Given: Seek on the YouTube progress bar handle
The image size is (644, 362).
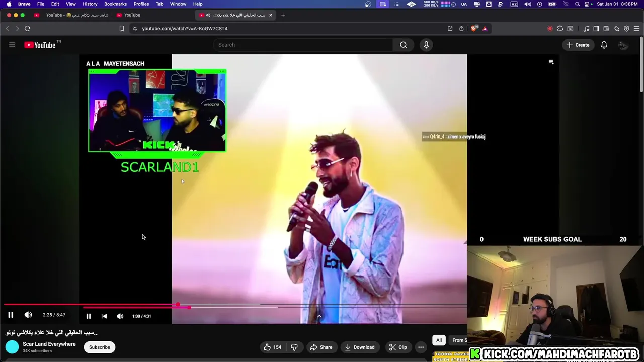Looking at the screenshot, I should tap(178, 305).
